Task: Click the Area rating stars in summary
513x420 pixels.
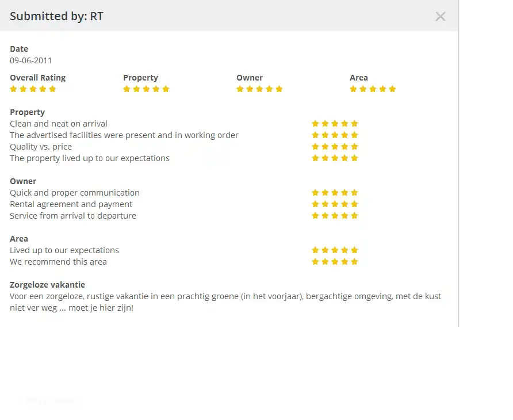Action: [x=373, y=89]
